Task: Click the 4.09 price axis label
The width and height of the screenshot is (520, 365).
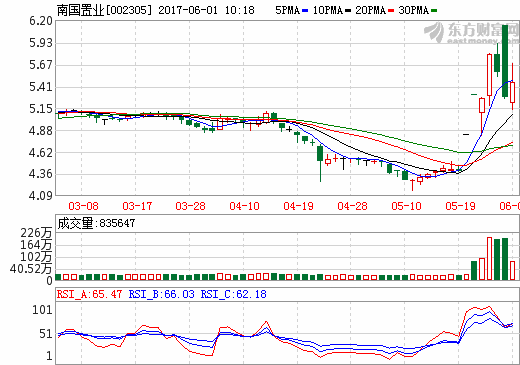Action: coord(41,196)
